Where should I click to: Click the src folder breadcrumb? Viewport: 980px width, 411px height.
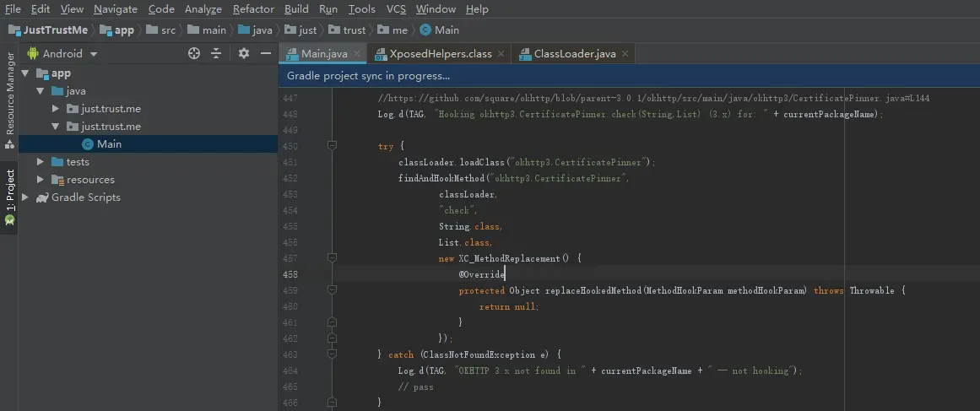(161, 30)
